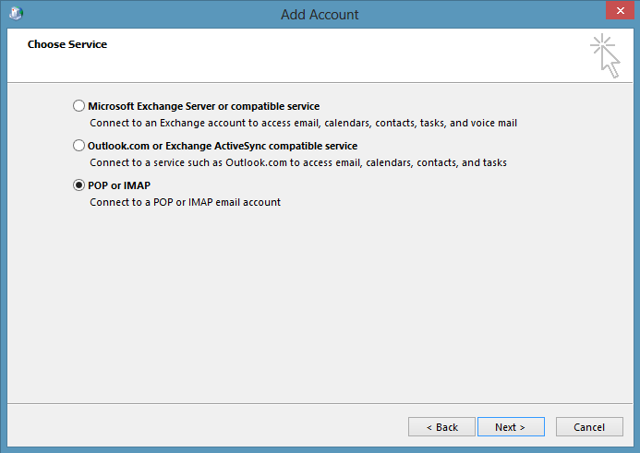
Task: Select the Microsoft Exchange Server radio button
Action: [79, 105]
